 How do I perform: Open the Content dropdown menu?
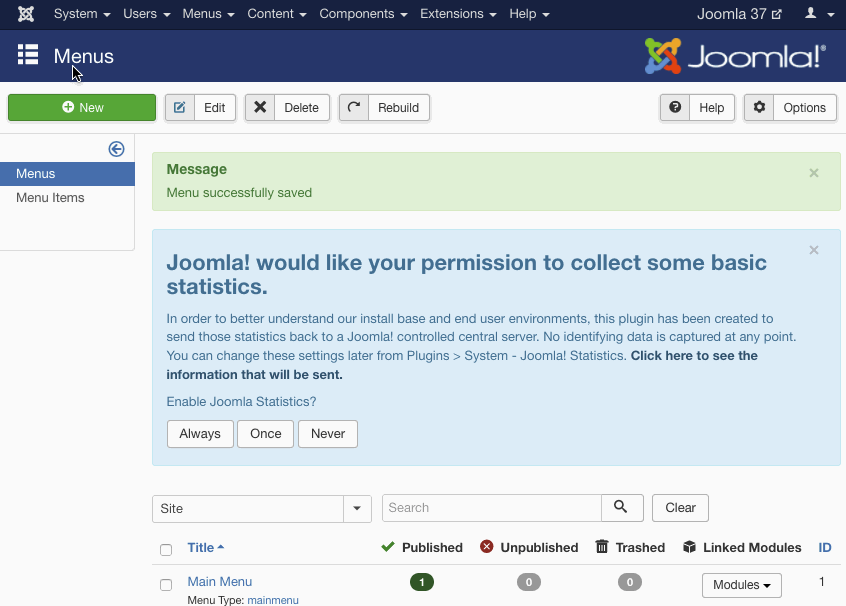pos(277,13)
